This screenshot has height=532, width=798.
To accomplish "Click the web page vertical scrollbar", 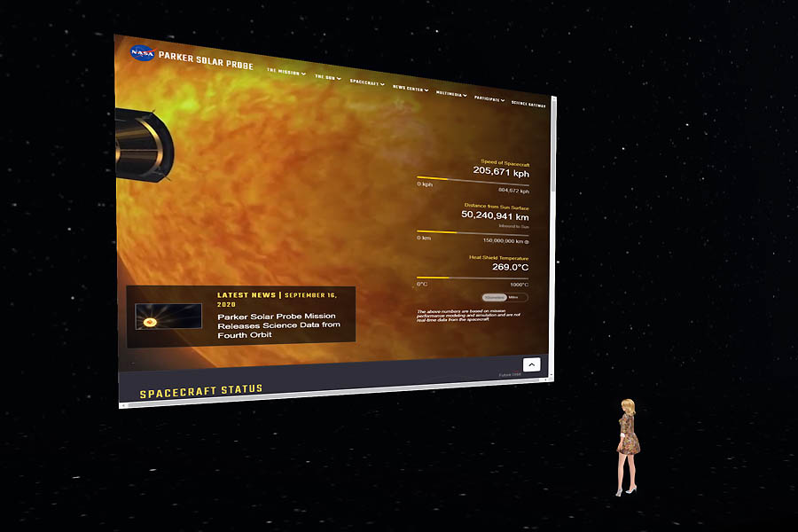I will (553, 239).
